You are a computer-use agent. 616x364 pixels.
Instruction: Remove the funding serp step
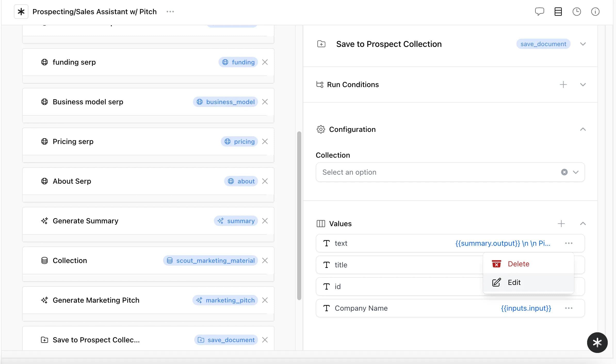pyautogui.click(x=265, y=62)
